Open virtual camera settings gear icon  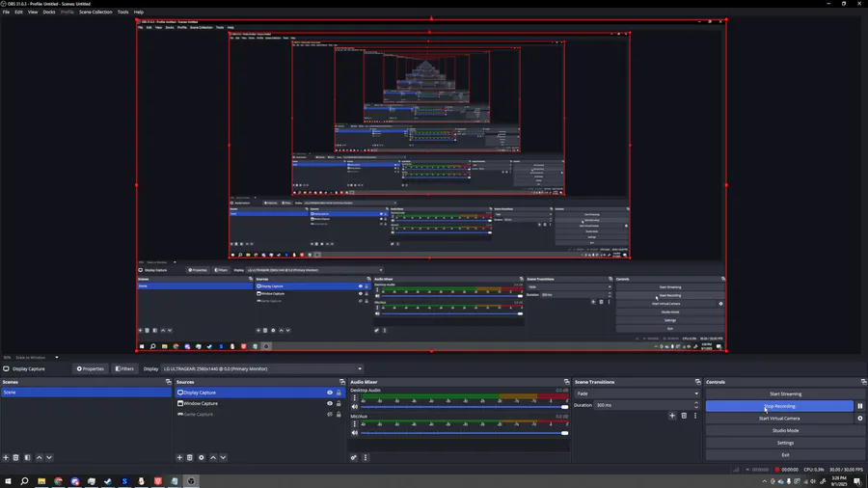(x=860, y=419)
